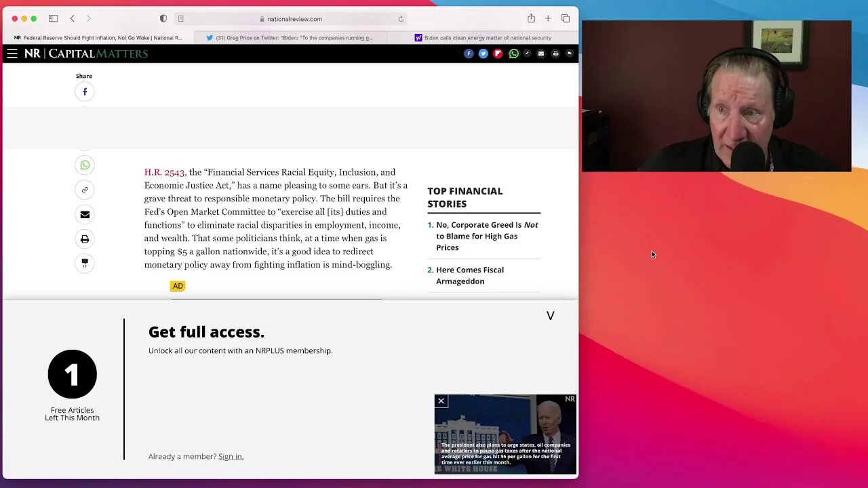Share via the WhatsApp icon in the black header
This screenshot has height=488, width=868.
coord(513,54)
